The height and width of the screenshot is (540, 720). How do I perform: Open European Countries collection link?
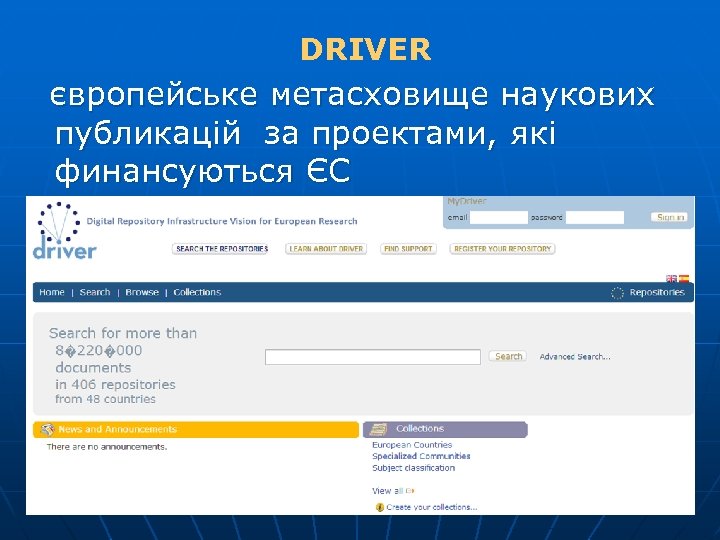click(x=412, y=445)
